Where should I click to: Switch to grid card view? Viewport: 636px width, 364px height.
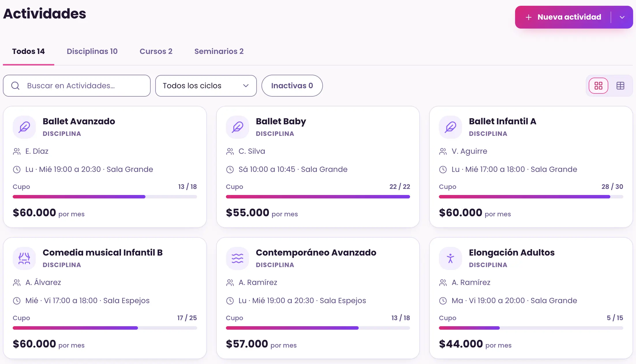tap(598, 86)
